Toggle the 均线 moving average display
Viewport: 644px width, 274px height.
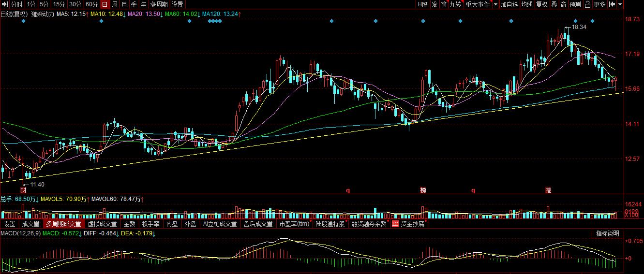[x=527, y=4]
